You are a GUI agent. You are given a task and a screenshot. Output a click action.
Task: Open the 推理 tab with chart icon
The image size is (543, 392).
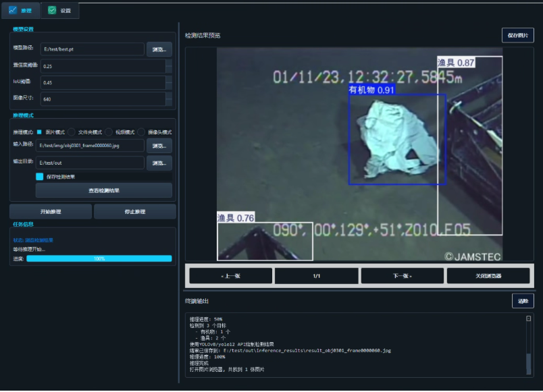20,10
